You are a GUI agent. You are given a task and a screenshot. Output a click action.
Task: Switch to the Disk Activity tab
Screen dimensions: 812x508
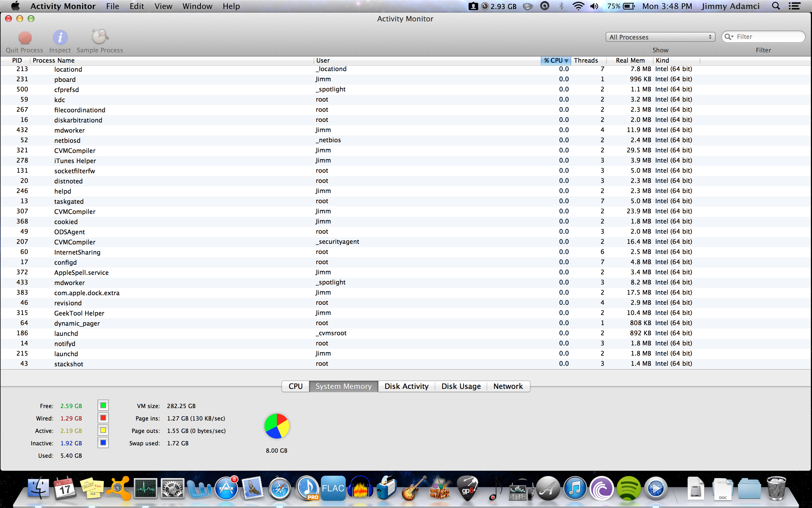(406, 386)
